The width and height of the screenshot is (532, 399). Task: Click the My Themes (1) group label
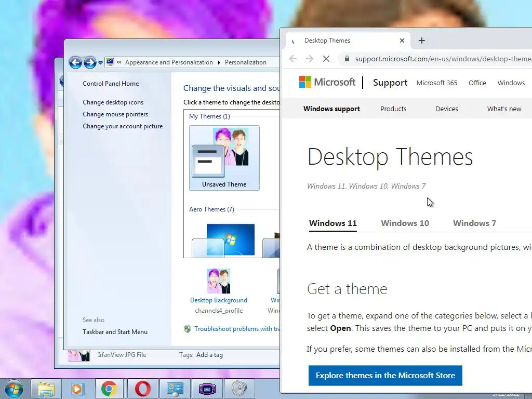point(209,116)
